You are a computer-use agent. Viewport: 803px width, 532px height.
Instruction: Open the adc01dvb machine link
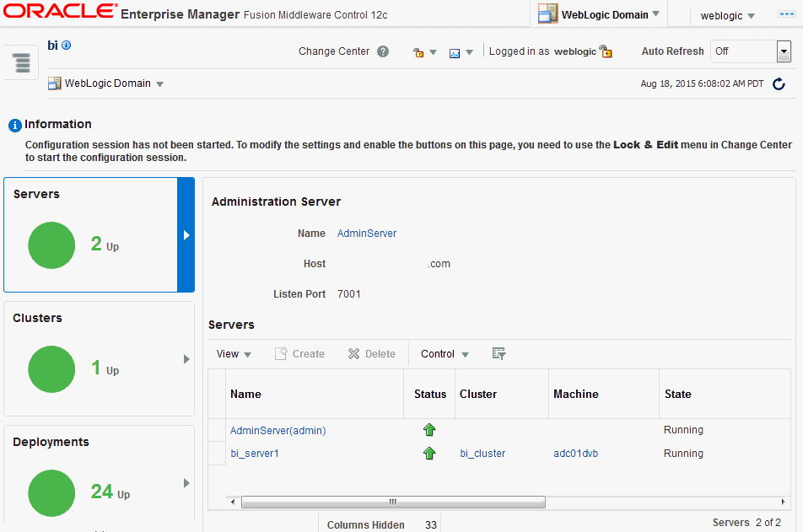tap(575, 453)
